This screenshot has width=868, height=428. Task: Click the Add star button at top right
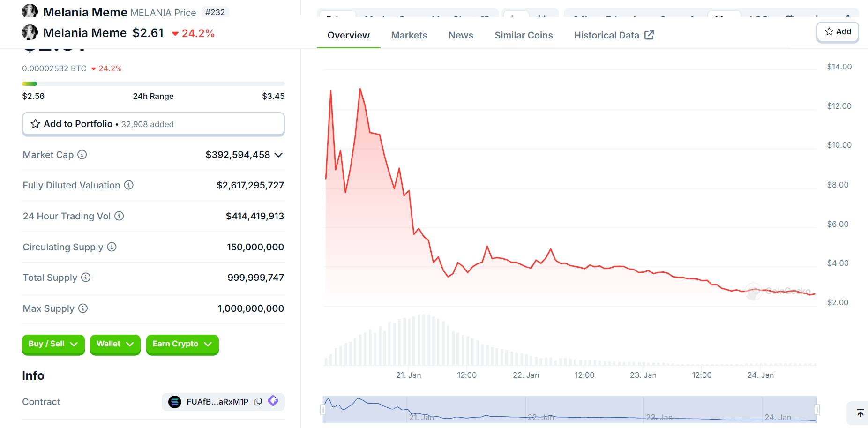[x=838, y=32]
